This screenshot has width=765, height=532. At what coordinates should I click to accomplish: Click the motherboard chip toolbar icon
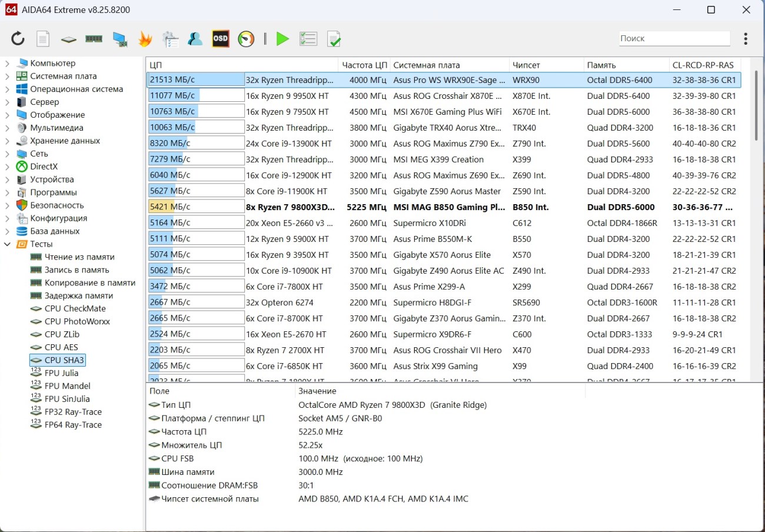(69, 39)
